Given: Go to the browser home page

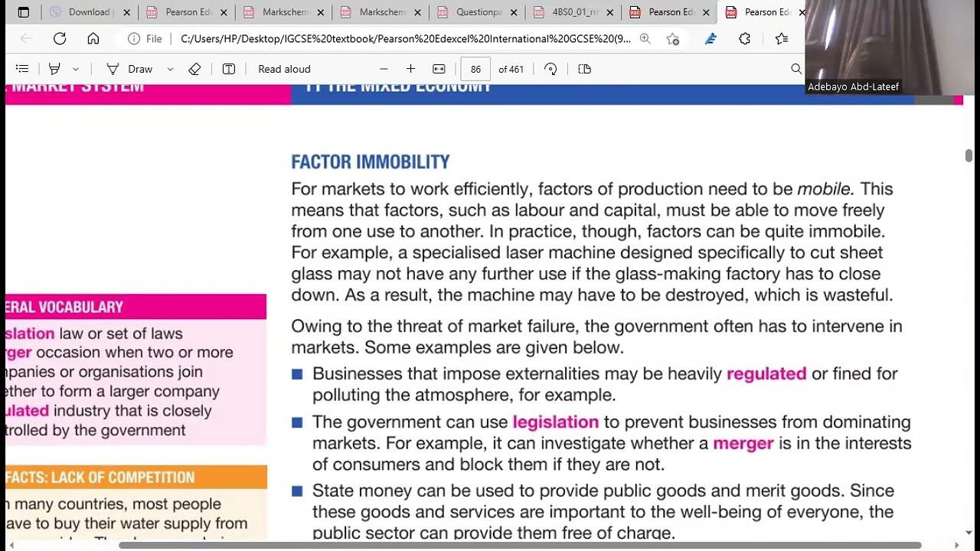Looking at the screenshot, I should pos(93,39).
